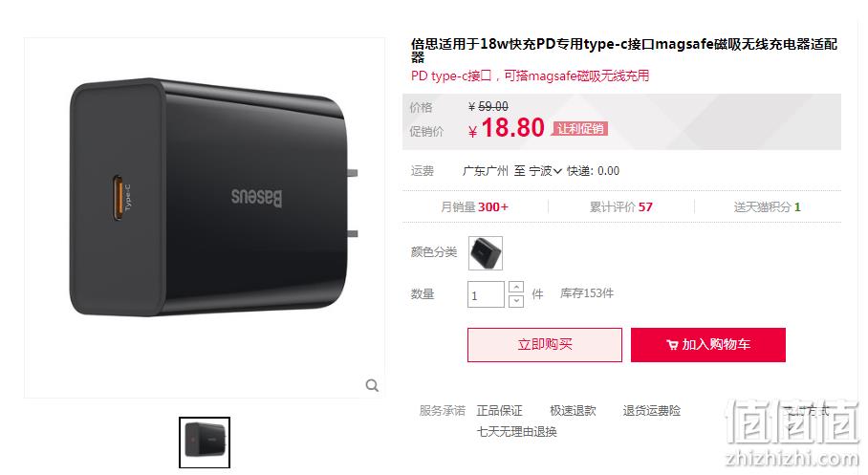868x475 pixels.
Task: Click 月销量 300+ sales figure
Action: click(474, 207)
